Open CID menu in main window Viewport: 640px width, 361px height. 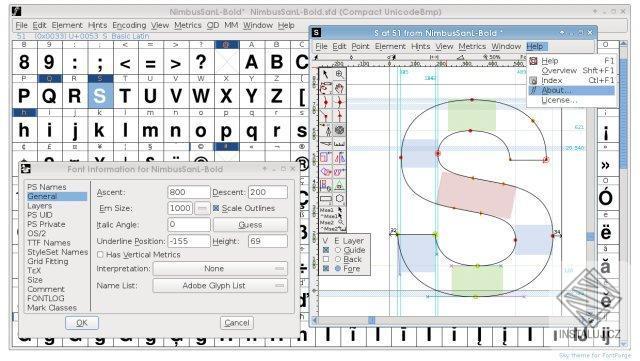(213, 25)
